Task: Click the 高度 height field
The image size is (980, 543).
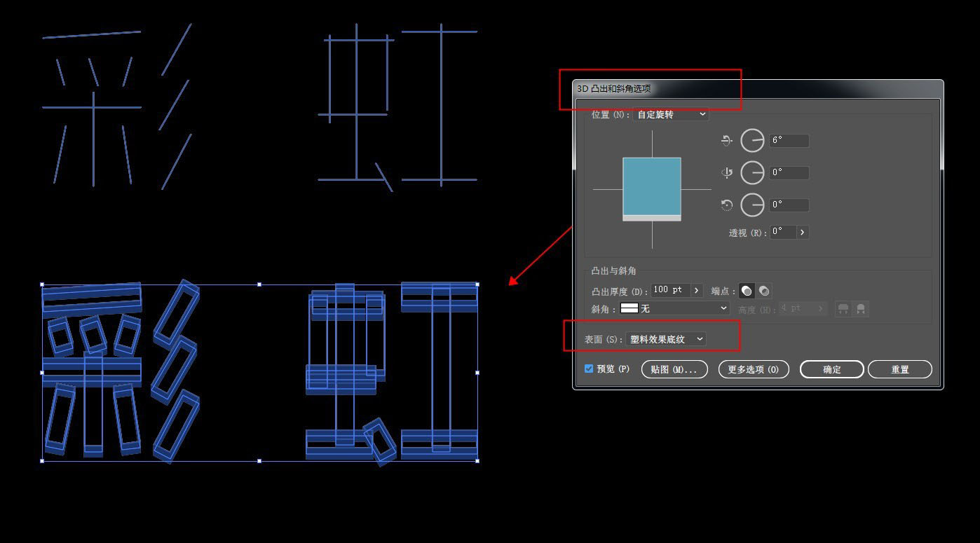Action: pos(797,308)
